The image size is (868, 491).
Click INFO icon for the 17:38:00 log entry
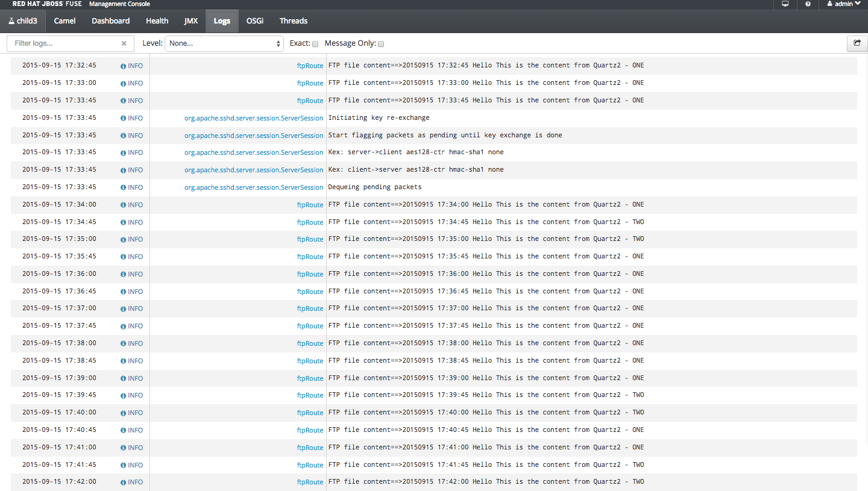[x=124, y=344]
